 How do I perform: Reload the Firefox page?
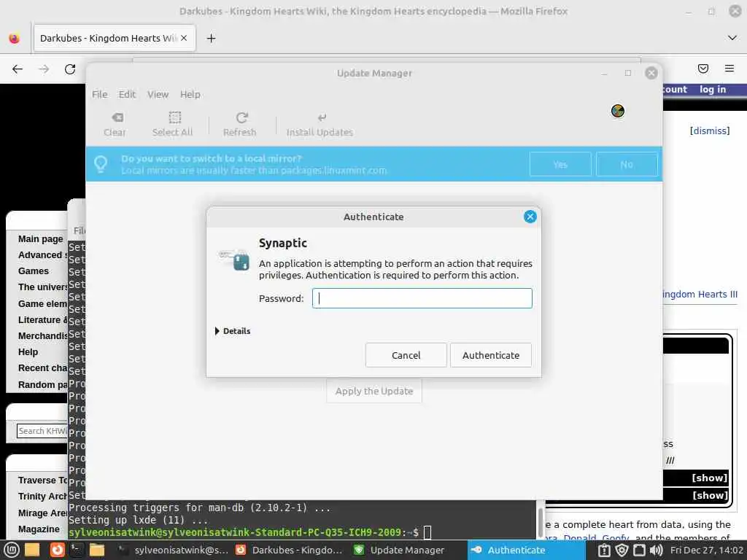pos(70,69)
